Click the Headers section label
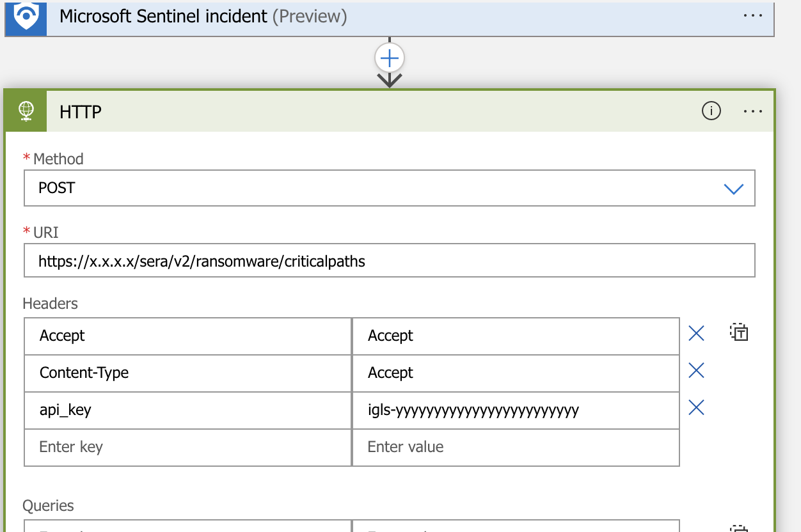This screenshot has height=532, width=801. click(x=50, y=304)
